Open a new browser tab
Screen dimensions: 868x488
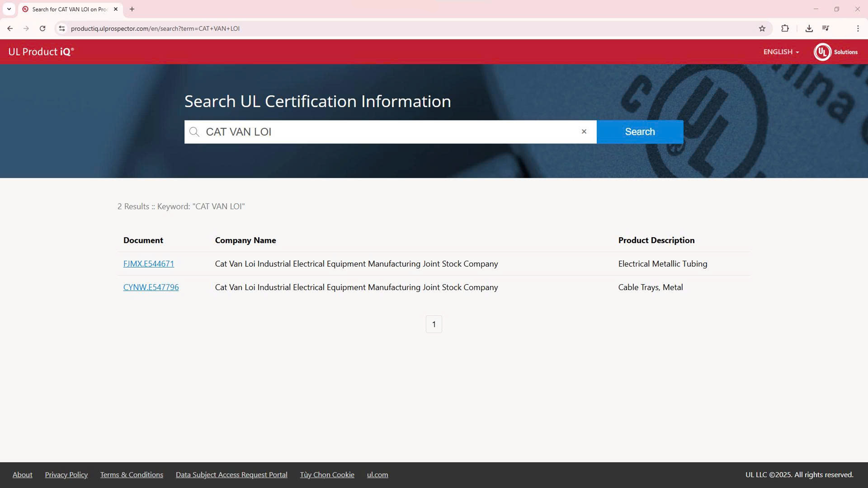coord(132,9)
